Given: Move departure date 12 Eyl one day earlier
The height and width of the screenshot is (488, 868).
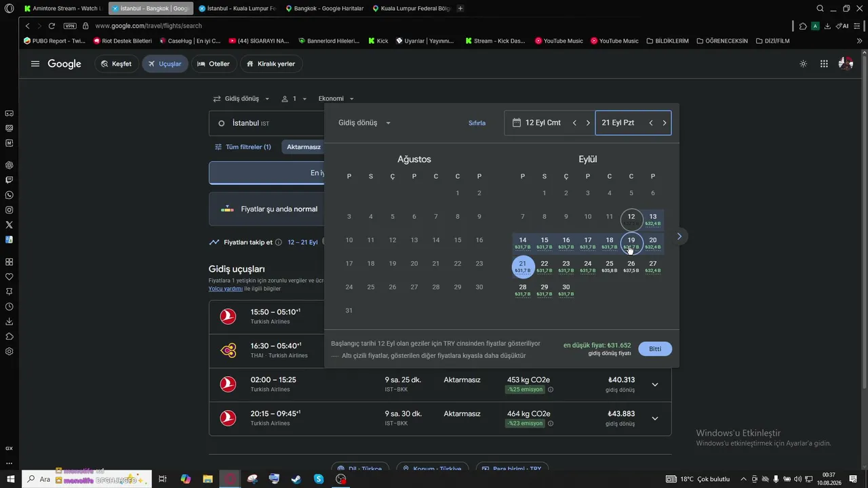Looking at the screenshot, I should point(574,123).
